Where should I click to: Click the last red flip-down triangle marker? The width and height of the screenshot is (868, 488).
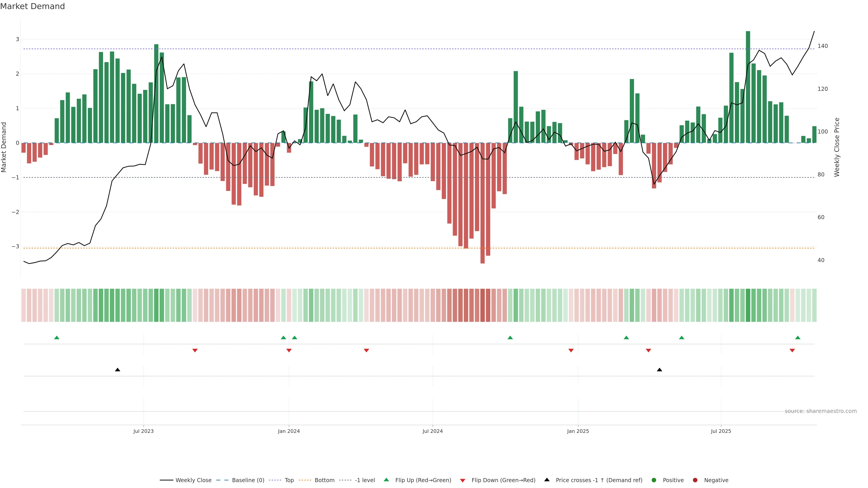pyautogui.click(x=792, y=351)
